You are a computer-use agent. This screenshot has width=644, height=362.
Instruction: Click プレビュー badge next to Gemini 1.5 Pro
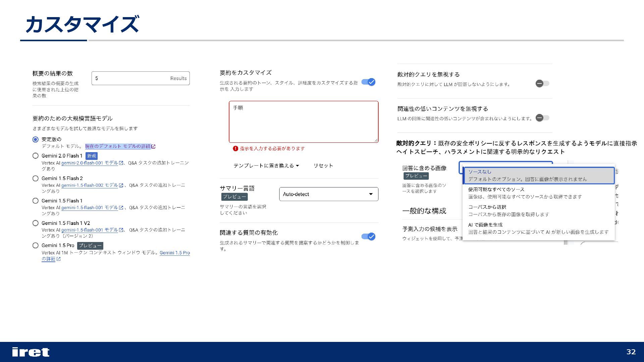point(90,246)
